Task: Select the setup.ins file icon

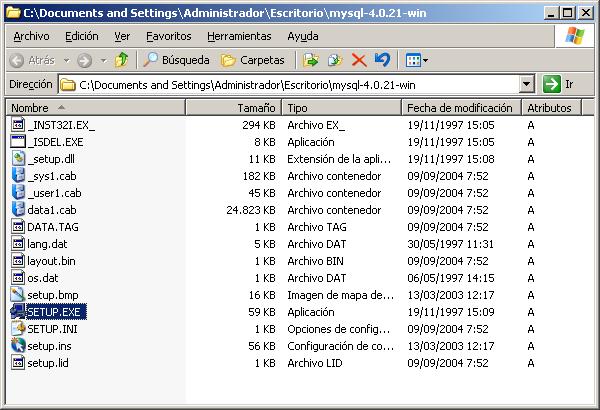Action: tap(18, 345)
